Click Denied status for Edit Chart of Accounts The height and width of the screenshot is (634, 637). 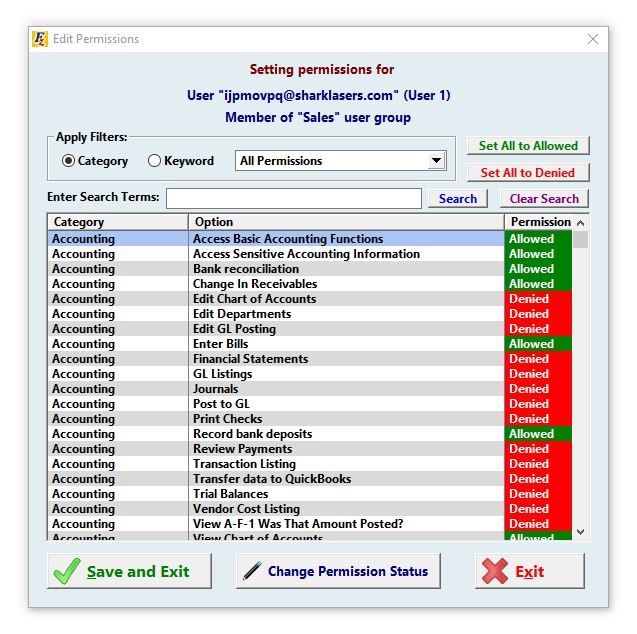pos(538,299)
